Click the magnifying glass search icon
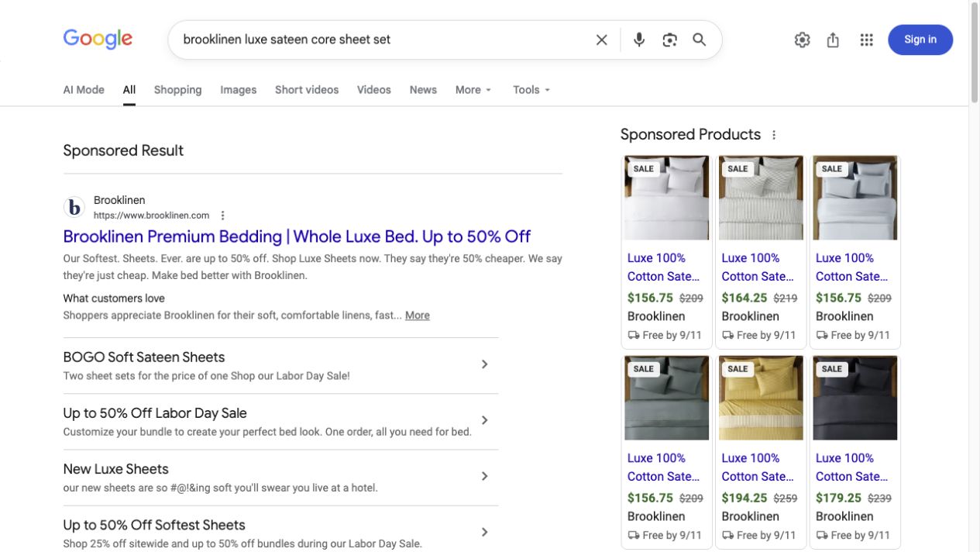The image size is (980, 552). click(x=700, y=40)
